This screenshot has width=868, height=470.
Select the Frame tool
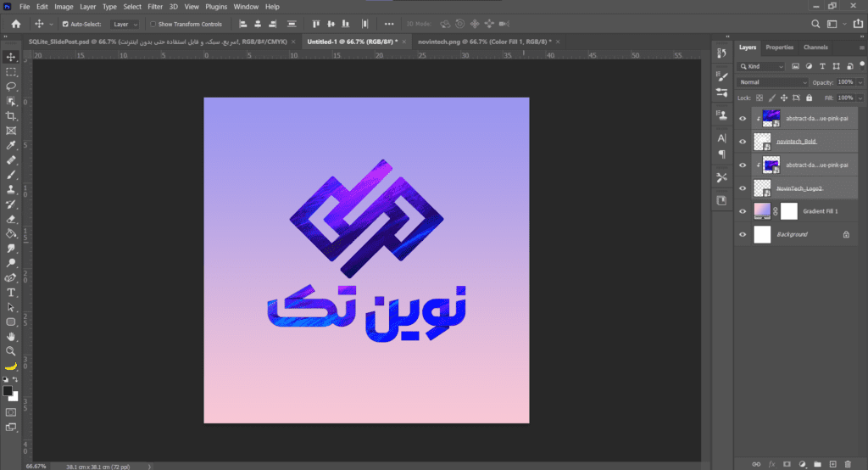coord(10,131)
